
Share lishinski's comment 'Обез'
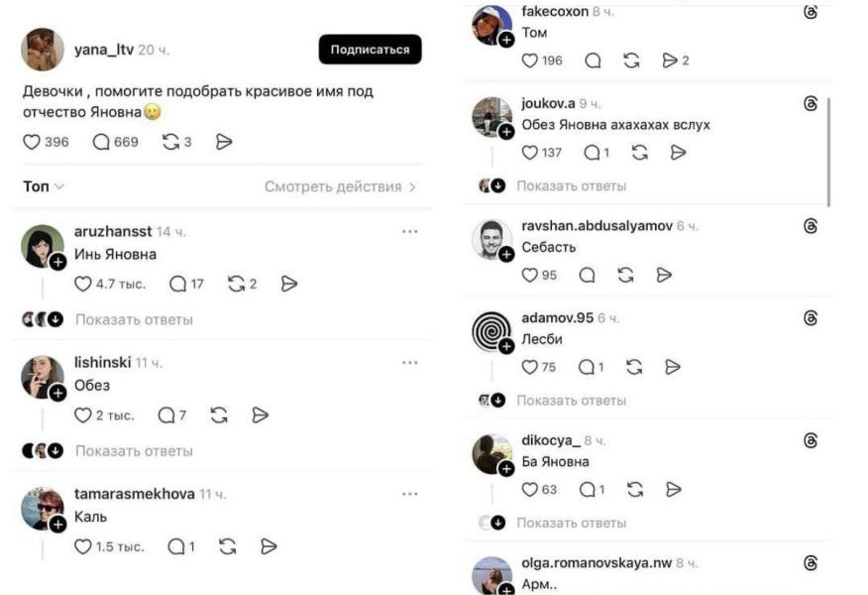point(261,415)
